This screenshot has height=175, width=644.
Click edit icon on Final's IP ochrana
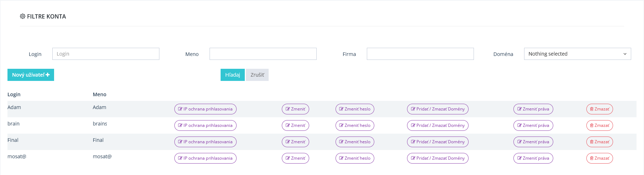180,142
